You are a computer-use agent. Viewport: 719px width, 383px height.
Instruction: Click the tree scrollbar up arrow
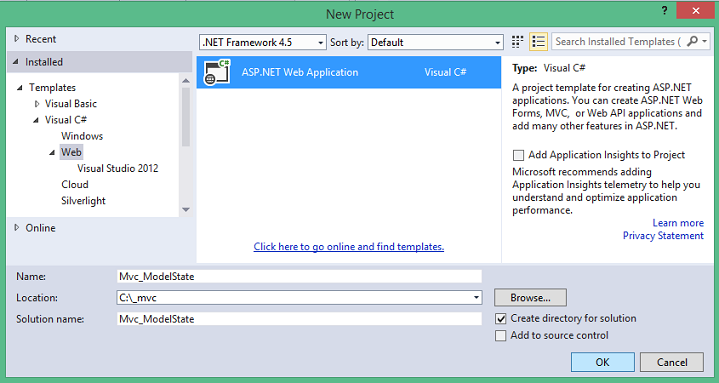pyautogui.click(x=186, y=81)
